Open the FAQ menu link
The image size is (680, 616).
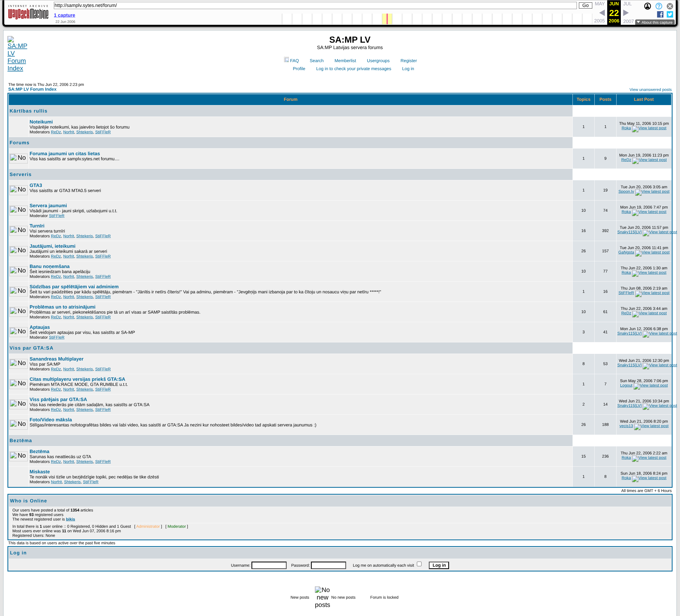pyautogui.click(x=294, y=61)
